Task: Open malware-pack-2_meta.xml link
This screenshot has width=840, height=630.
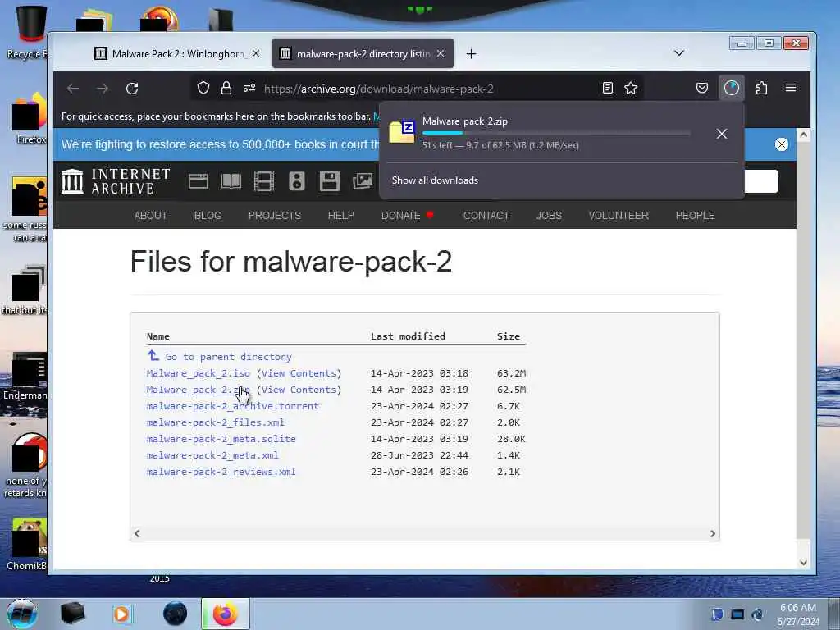Action: tap(212, 455)
